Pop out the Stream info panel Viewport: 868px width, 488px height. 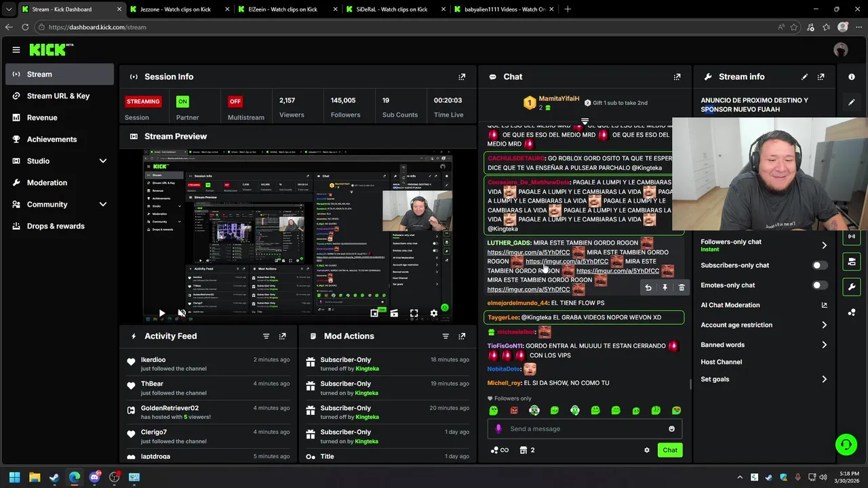[x=821, y=77]
